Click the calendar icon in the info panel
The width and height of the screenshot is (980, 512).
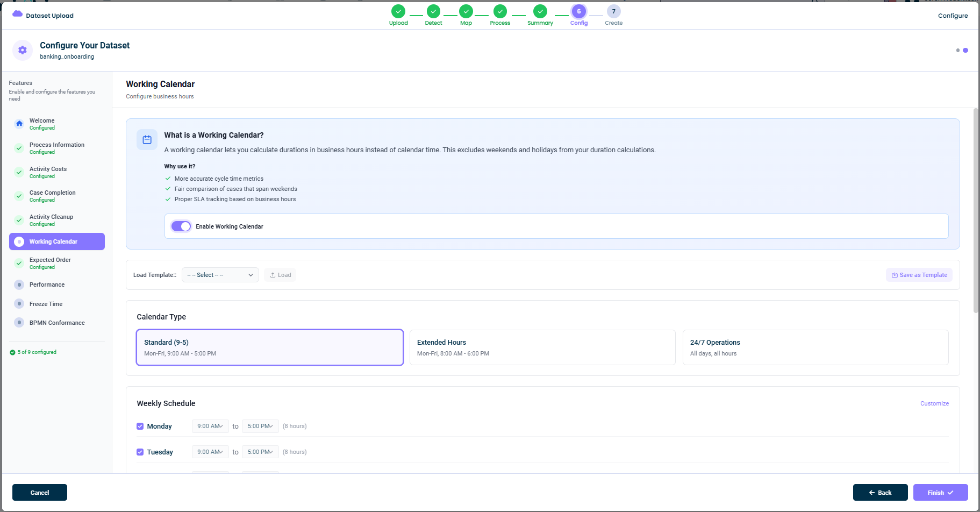(147, 140)
